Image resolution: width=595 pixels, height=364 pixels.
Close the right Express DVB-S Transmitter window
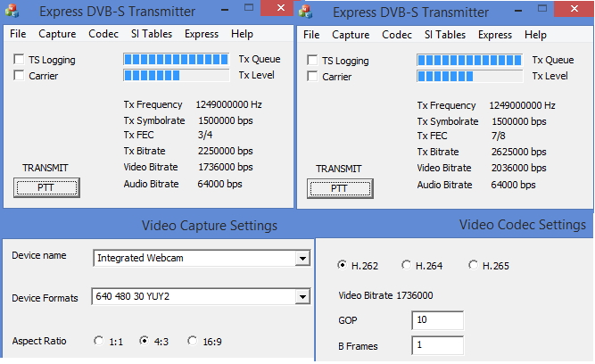[574, 9]
